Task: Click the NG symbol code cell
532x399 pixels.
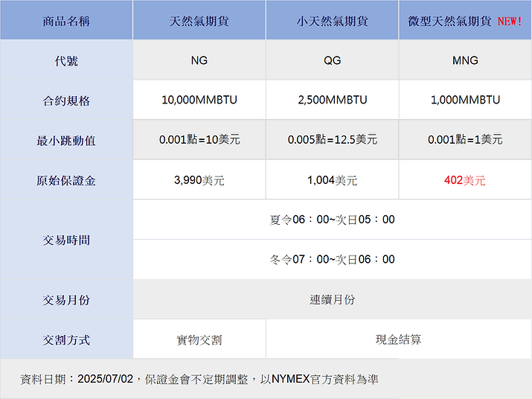Action: [199, 60]
